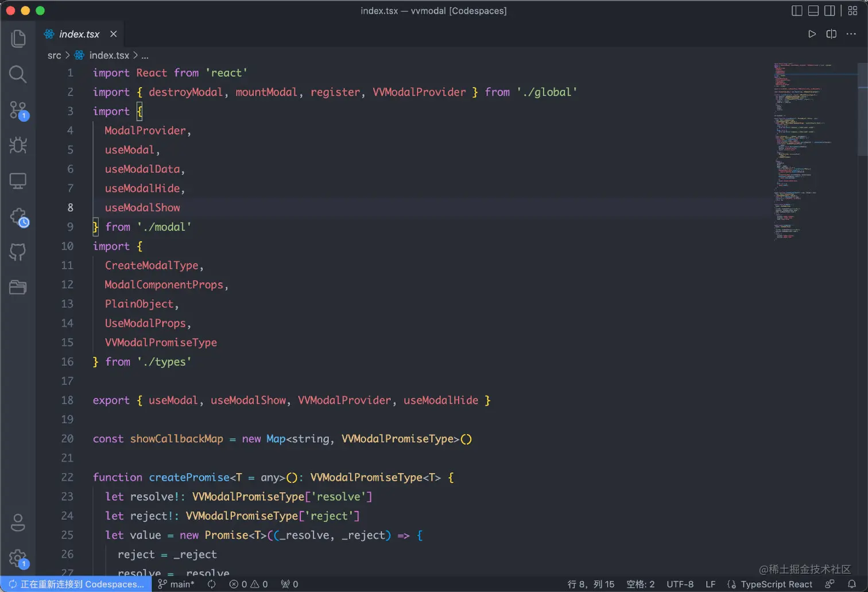Change file encoding via UTF-8
This screenshot has height=592, width=868.
point(680,584)
